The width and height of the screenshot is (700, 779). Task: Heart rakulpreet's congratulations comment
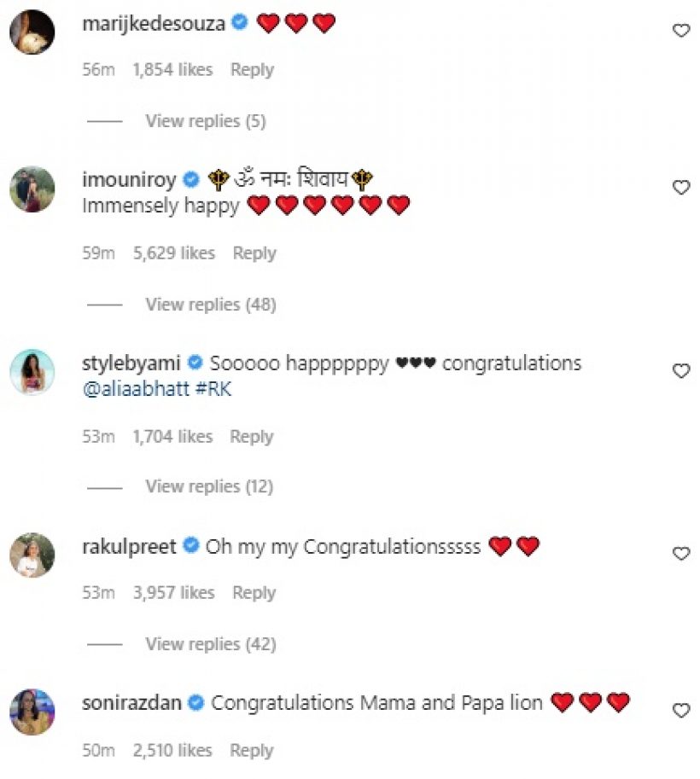[x=680, y=554]
